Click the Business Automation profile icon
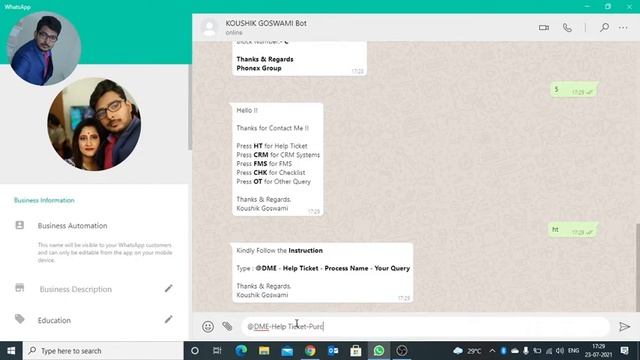The image size is (640, 360). 20,225
